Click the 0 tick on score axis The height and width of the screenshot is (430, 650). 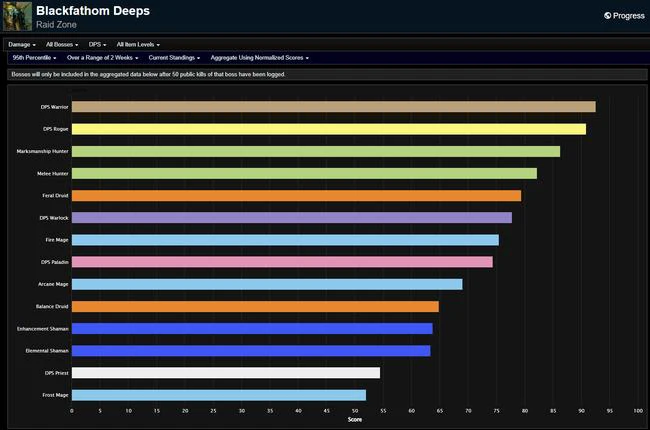tap(72, 411)
